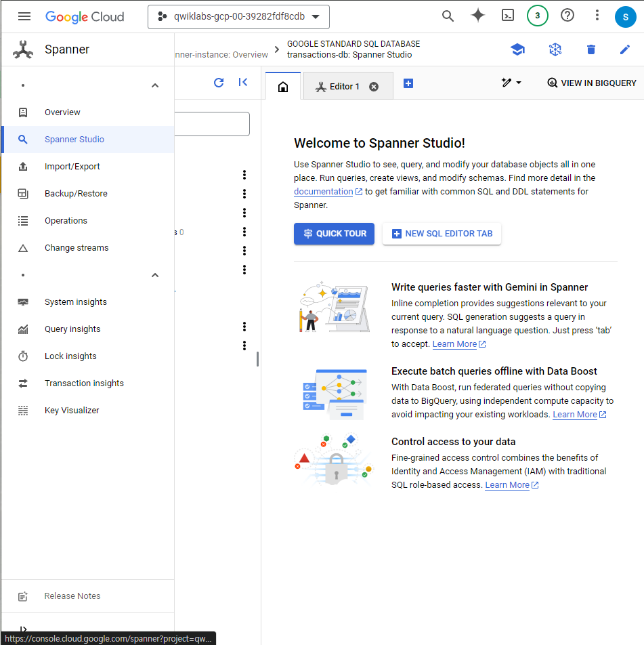The image size is (644, 645).
Task: Open the Learn graduation cap icon
Action: (x=518, y=49)
